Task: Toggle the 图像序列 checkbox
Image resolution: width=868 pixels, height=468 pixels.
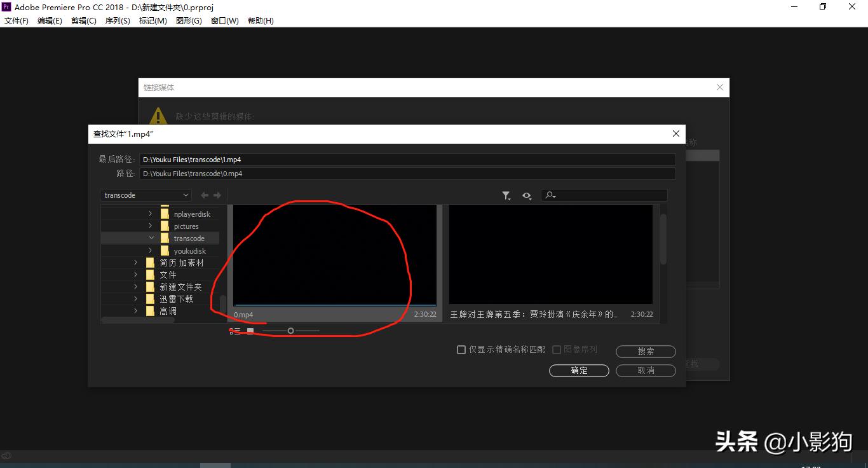Action: click(x=557, y=350)
